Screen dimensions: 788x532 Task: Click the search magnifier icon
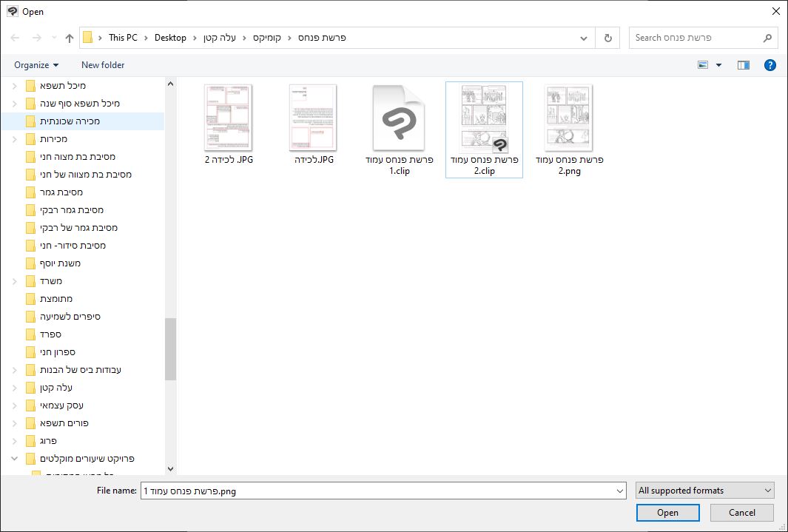click(x=767, y=38)
